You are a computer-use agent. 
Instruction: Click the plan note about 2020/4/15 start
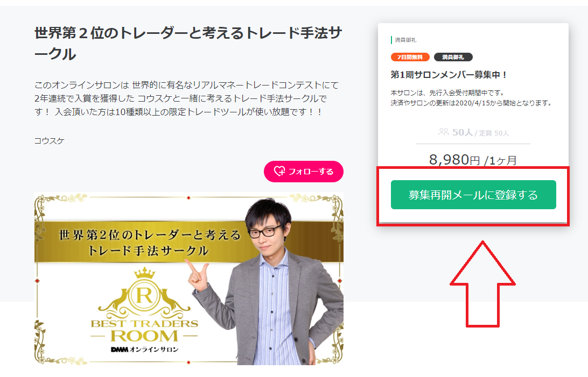click(x=471, y=98)
